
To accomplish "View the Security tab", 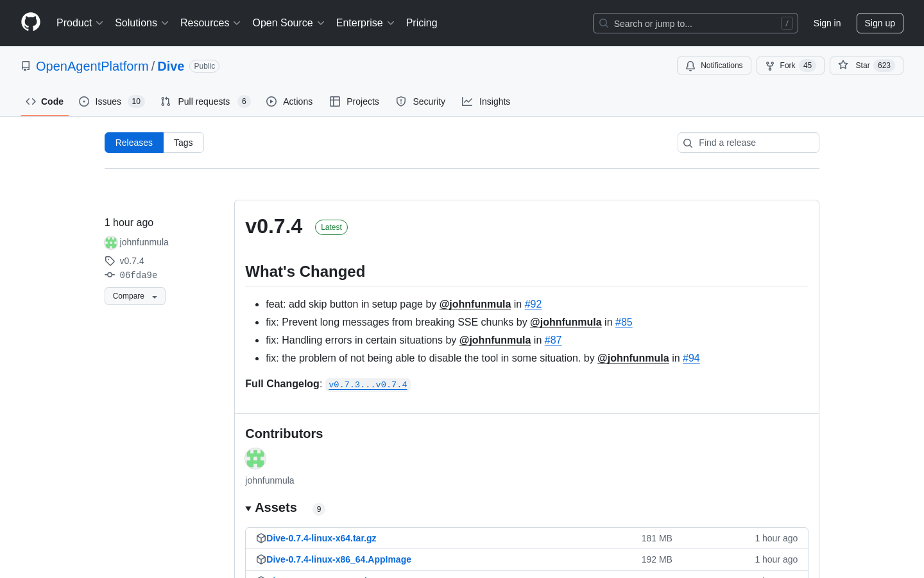I will (x=421, y=101).
